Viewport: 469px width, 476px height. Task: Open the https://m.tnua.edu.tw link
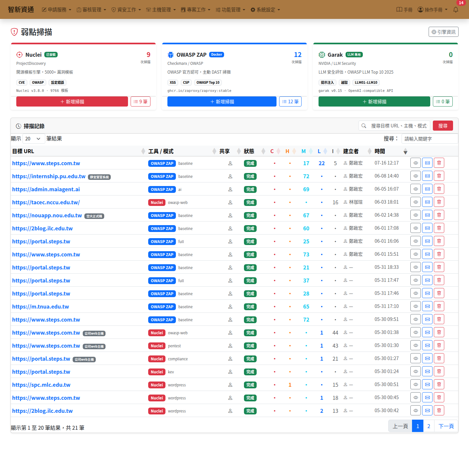(x=40, y=307)
